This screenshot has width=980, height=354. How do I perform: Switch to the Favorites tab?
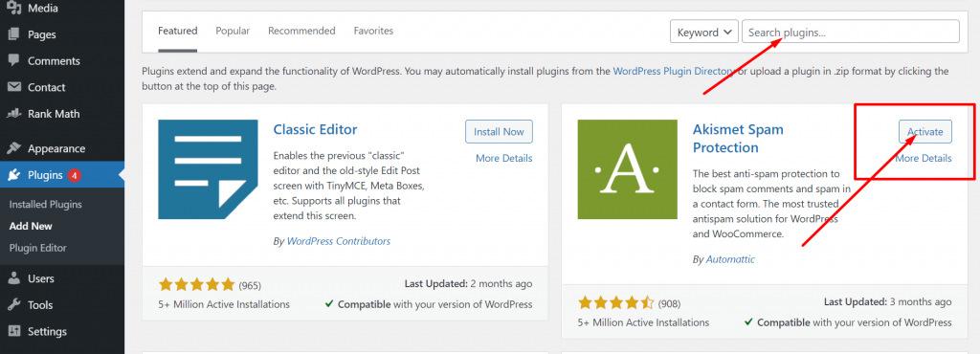pos(374,31)
